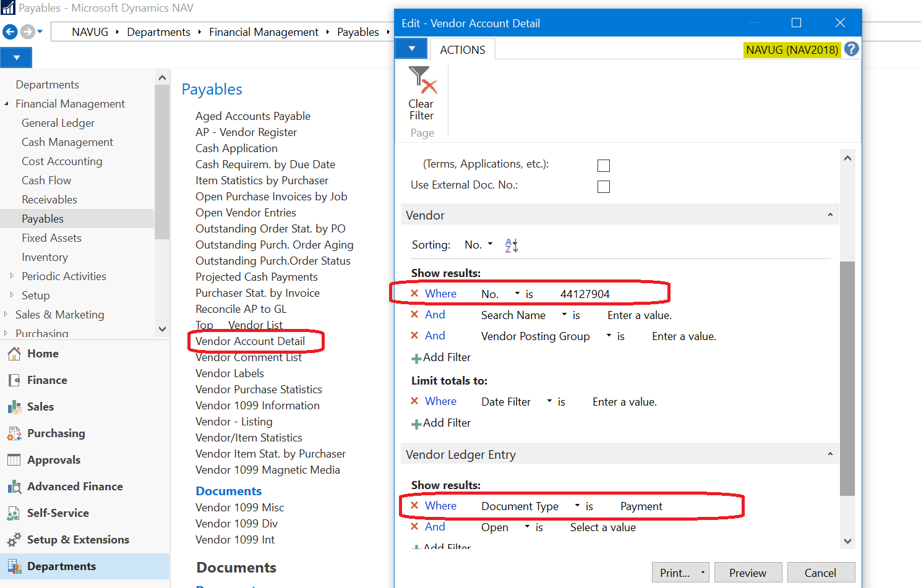Toggle Use External Doc. No. checkbox
Image resolution: width=921 pixels, height=588 pixels.
click(604, 187)
